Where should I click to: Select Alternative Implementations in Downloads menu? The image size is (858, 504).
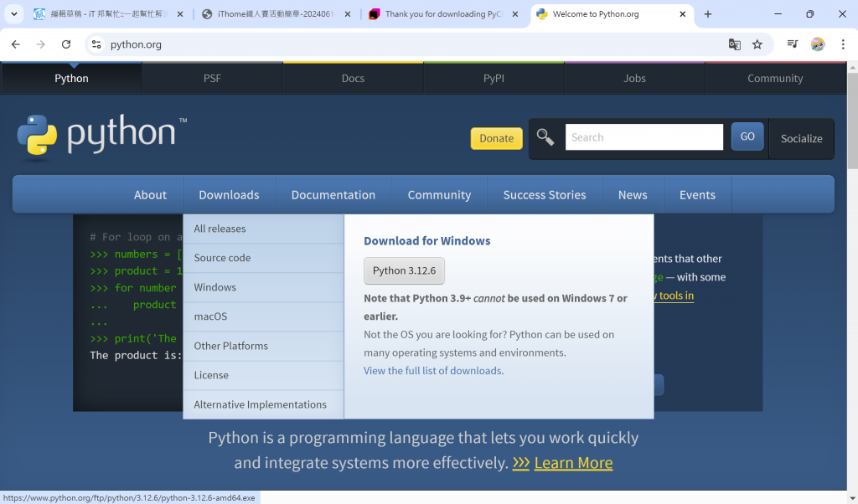[x=263, y=404]
